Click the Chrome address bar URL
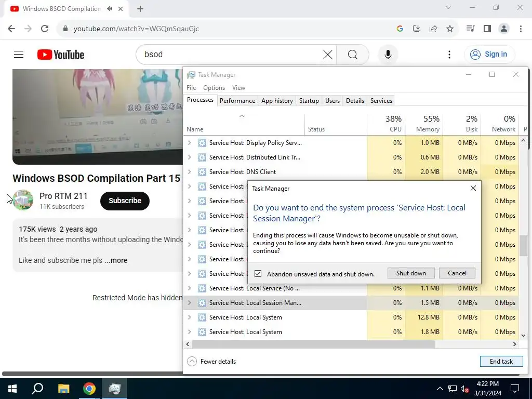 point(137,29)
